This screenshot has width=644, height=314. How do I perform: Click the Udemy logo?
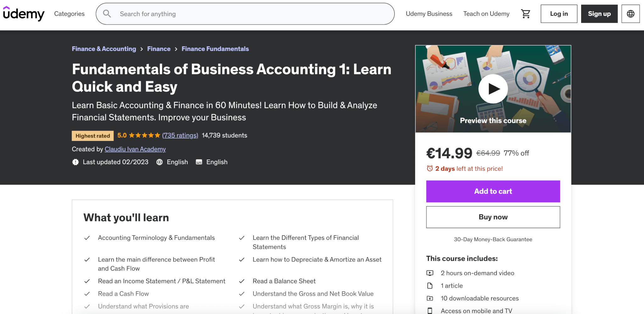point(24,14)
